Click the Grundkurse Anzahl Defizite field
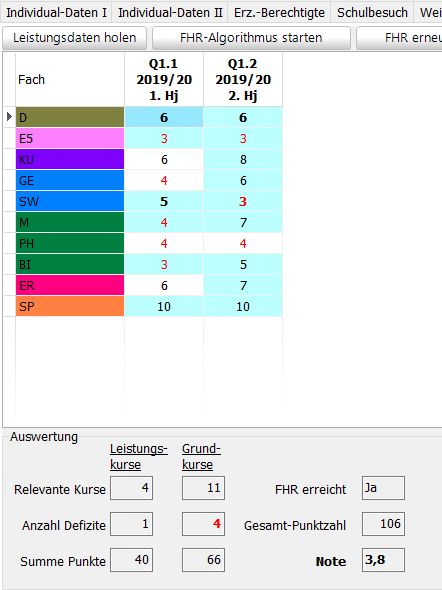Screen dimensions: 442x590 click(204, 524)
